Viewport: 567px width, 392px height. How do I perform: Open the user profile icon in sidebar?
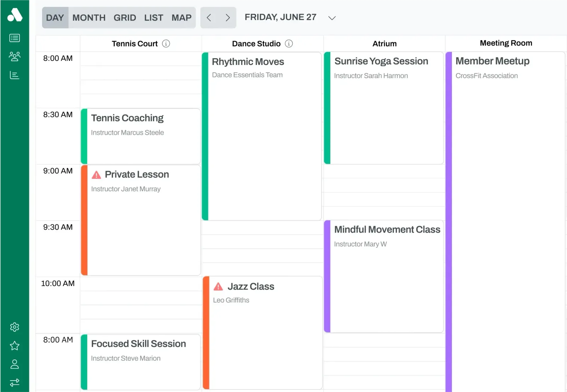click(15, 364)
